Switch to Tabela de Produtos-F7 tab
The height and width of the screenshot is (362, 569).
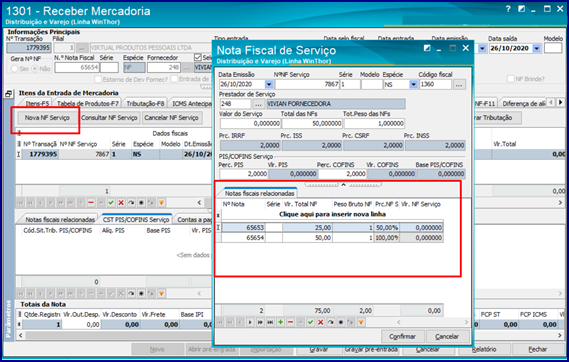tap(88, 103)
